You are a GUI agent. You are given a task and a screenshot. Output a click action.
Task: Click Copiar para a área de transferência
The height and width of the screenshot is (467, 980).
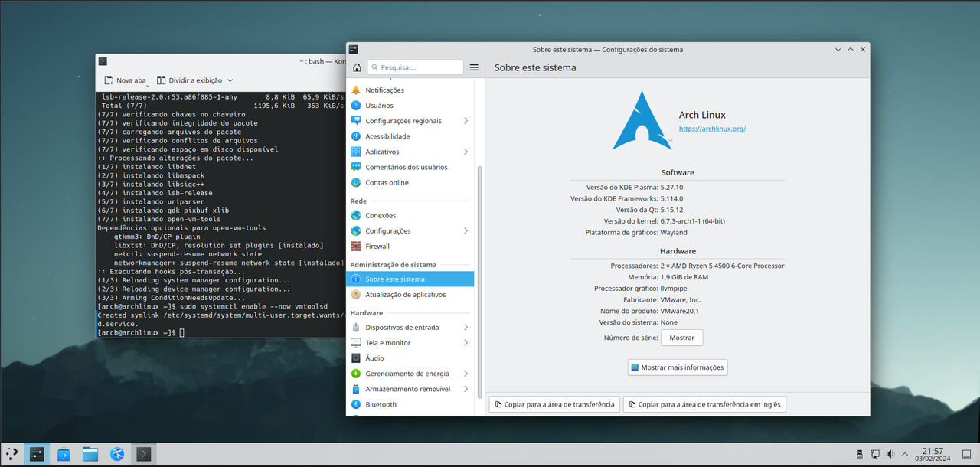[x=554, y=404]
